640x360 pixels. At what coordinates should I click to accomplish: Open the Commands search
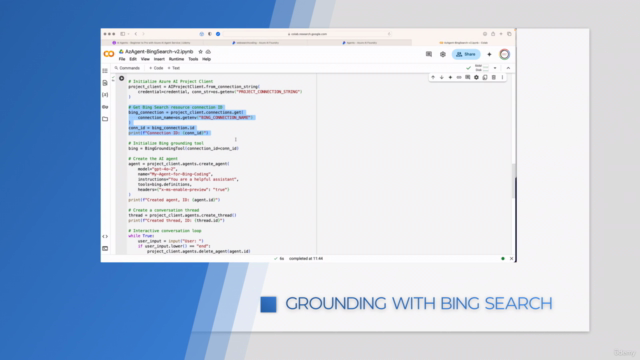pos(127,68)
